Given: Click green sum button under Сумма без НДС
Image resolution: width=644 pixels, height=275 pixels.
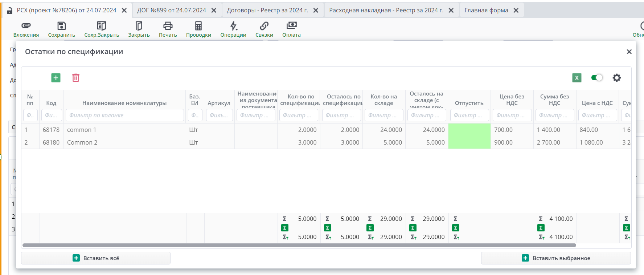Looking at the screenshot, I should click(541, 228).
